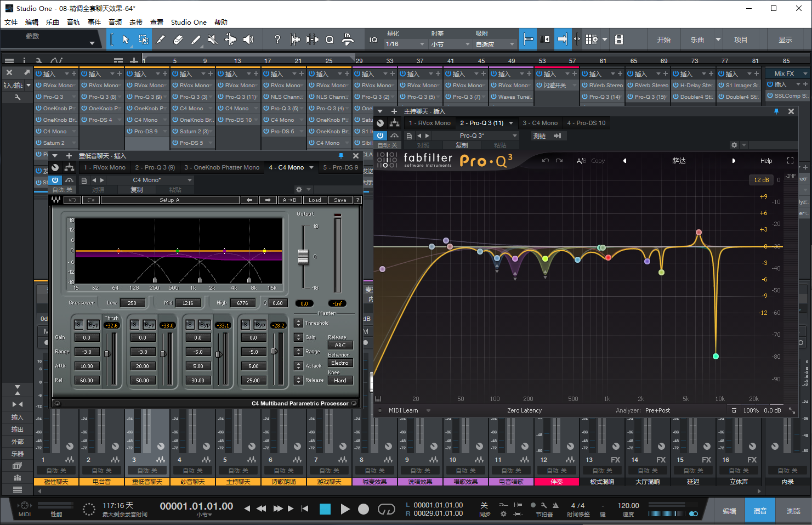Click the Help button in Pro-Q 3

click(x=766, y=161)
